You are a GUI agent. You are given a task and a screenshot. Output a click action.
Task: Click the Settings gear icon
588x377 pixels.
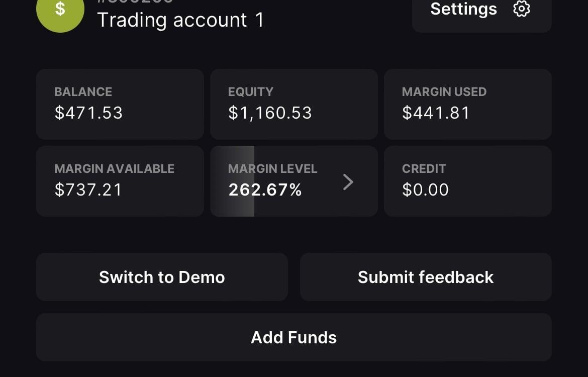tap(522, 9)
